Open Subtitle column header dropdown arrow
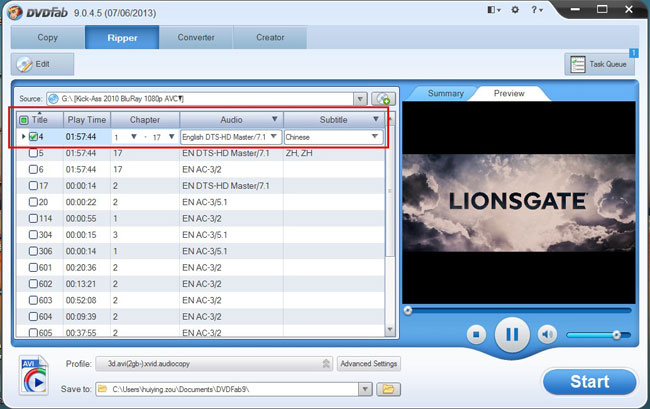The image size is (650, 409). pos(376,119)
